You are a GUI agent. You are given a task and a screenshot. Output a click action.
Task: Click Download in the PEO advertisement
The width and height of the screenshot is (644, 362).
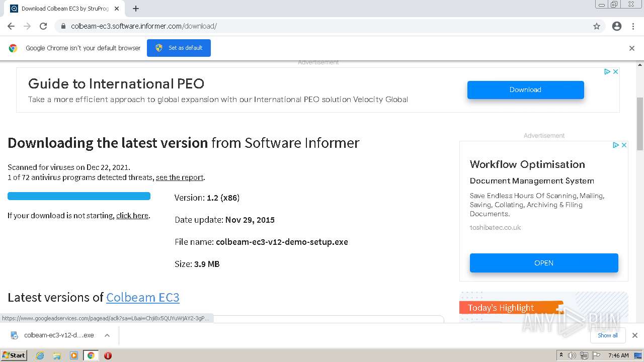525,89
